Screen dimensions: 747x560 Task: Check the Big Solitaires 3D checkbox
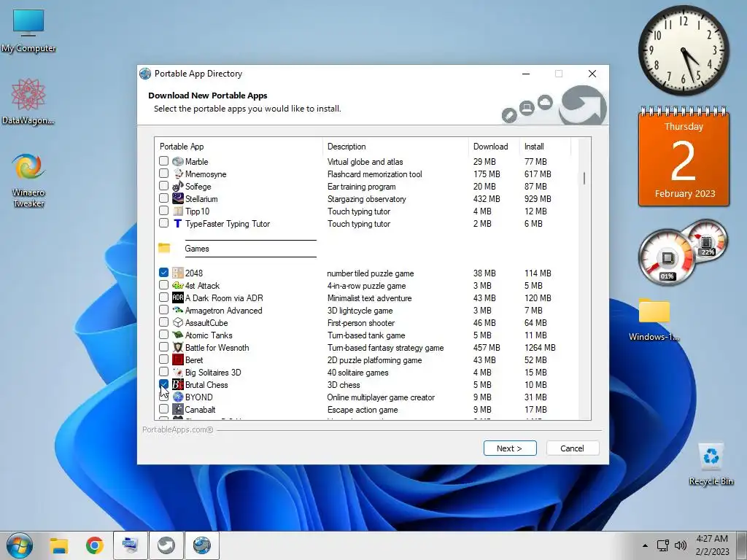click(163, 371)
